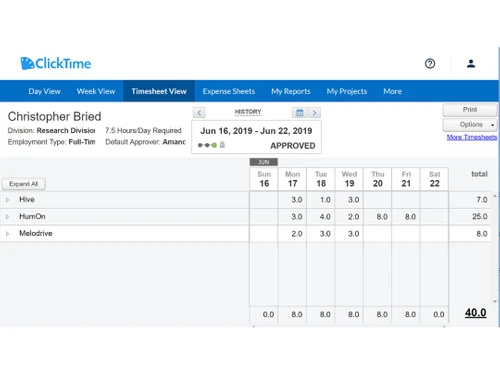Click the Fri 21 column header
Screen dimensions: 500x375
406,179
